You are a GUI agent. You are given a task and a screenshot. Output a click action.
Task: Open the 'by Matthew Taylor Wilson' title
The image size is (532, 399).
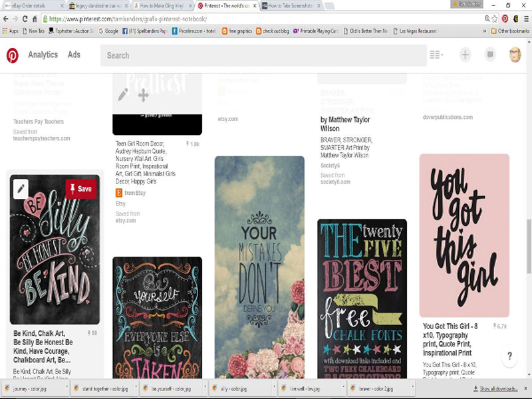(x=345, y=124)
